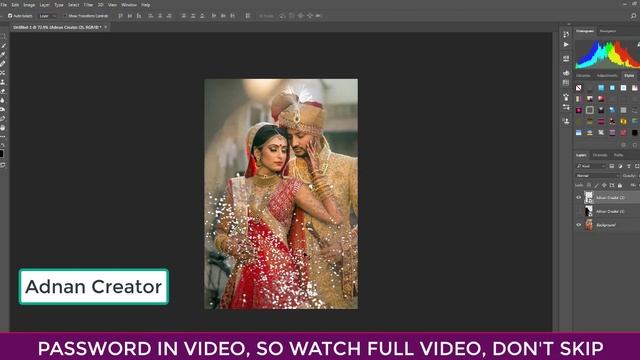Image resolution: width=640 pixels, height=360 pixels.
Task: Toggle the type layers filter icon
Action: click(x=629, y=166)
